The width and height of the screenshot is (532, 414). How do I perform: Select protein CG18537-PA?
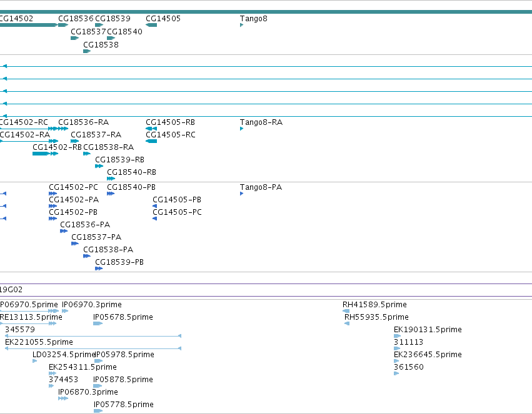pyautogui.click(x=96, y=237)
